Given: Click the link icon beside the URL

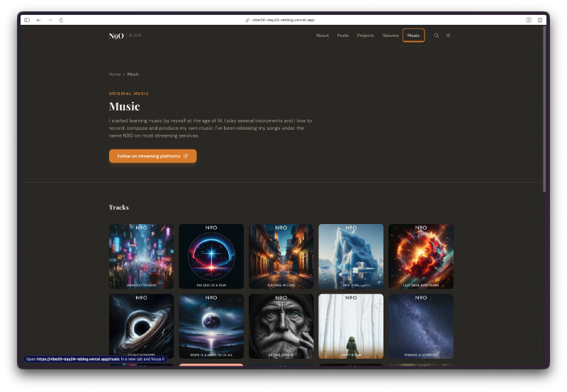Looking at the screenshot, I should (247, 20).
